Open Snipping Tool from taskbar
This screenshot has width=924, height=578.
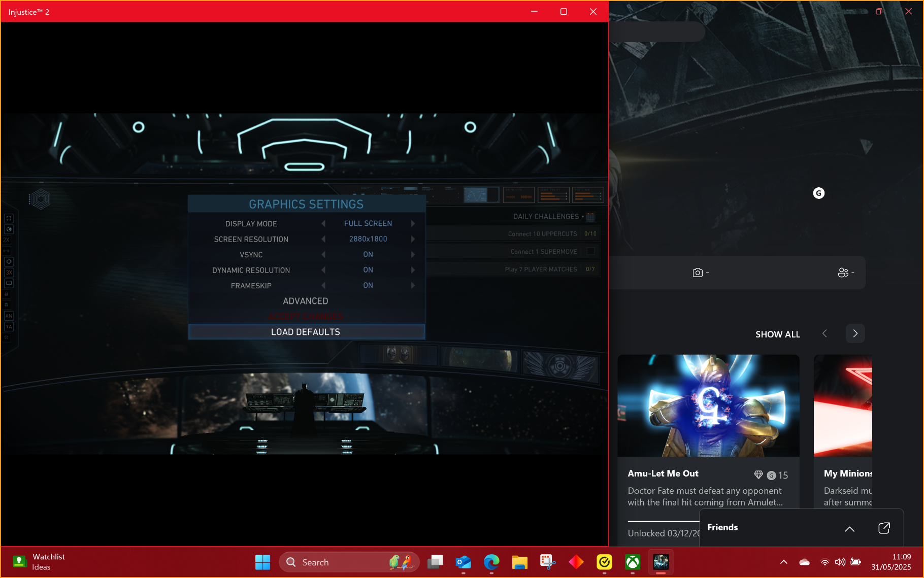[548, 562]
